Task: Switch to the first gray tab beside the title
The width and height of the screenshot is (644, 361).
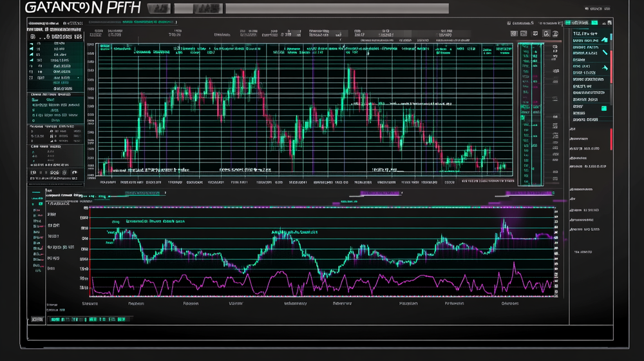Action: coord(158,9)
